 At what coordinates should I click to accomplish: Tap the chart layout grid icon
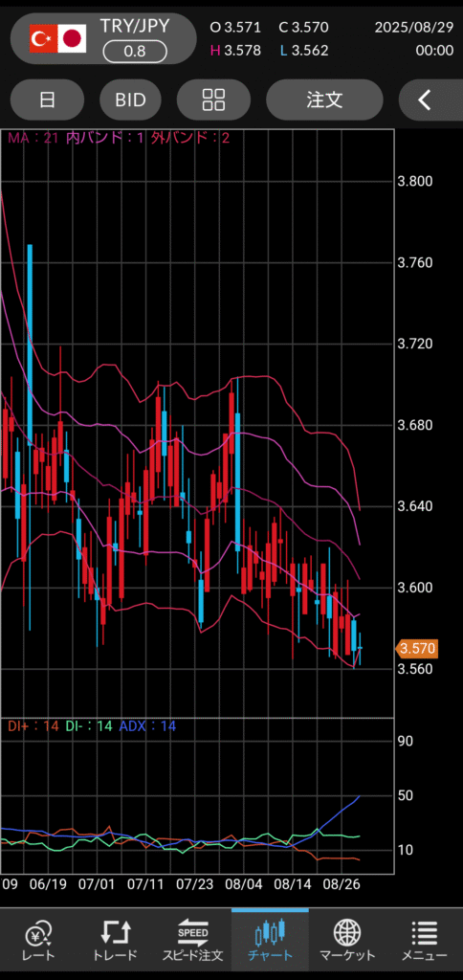(x=213, y=100)
